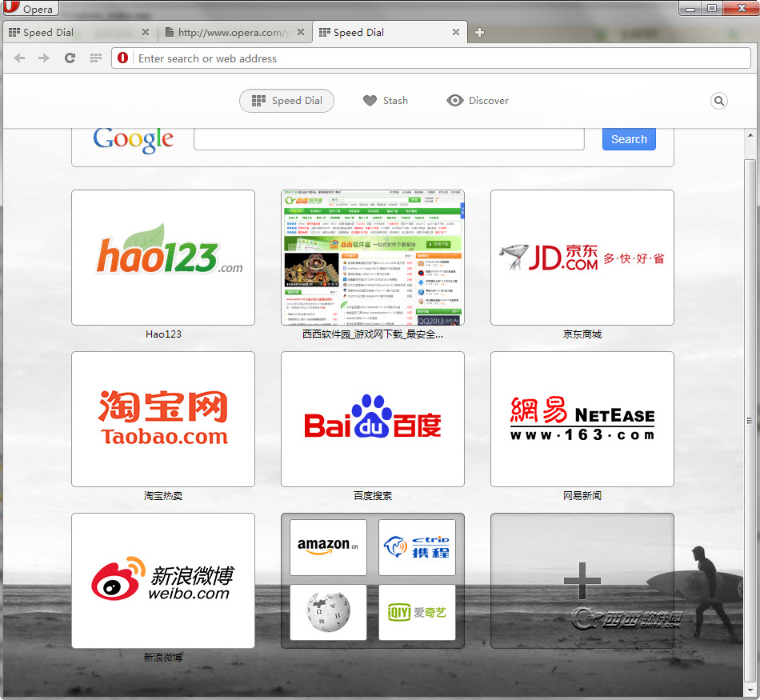
Task: Open the Hao123 speed dial tile
Action: click(x=163, y=258)
